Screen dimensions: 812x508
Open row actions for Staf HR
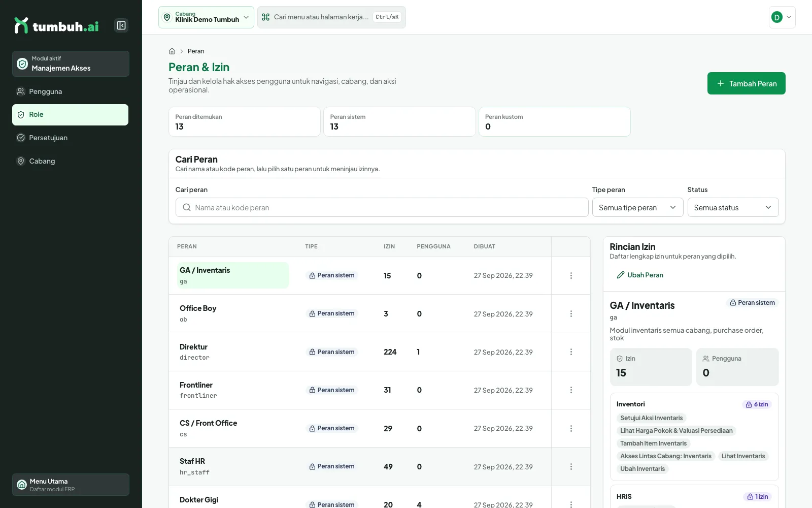(x=571, y=467)
